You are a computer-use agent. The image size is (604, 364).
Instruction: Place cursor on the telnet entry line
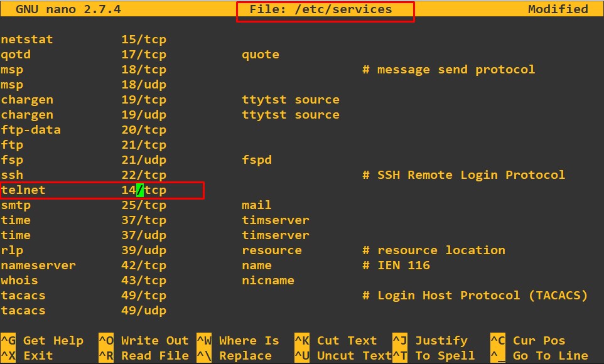tap(26, 190)
